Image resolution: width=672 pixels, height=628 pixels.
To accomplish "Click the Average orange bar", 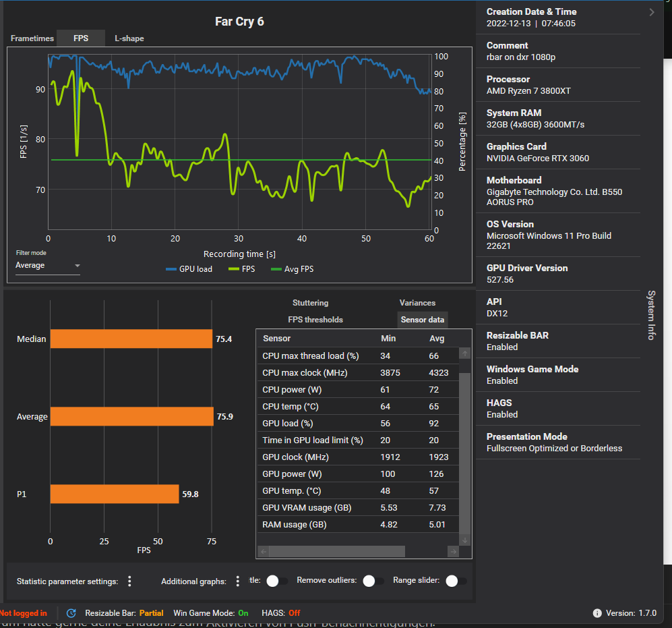I will pyautogui.click(x=132, y=416).
